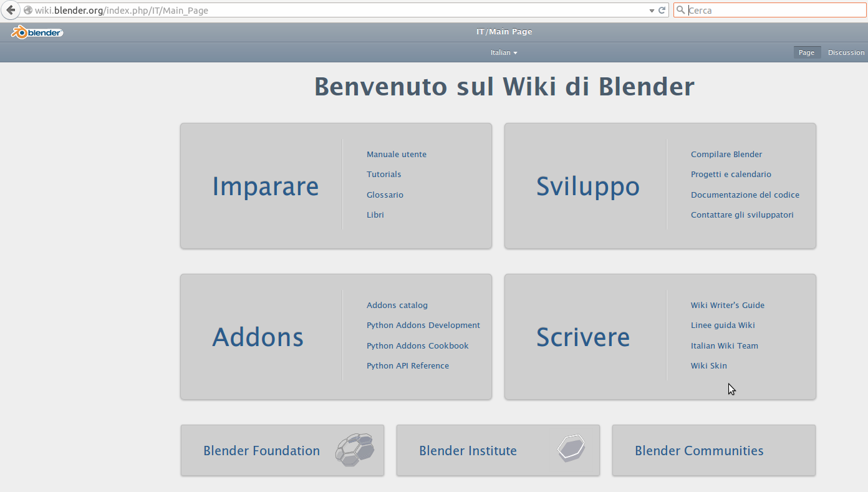Open the Italian language dropdown

(x=504, y=52)
